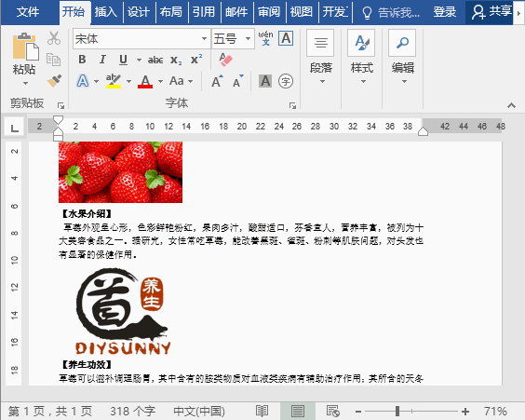Click the page count 第1页，共1页 status
Viewport: 525px width, 420px height.
(x=50, y=411)
